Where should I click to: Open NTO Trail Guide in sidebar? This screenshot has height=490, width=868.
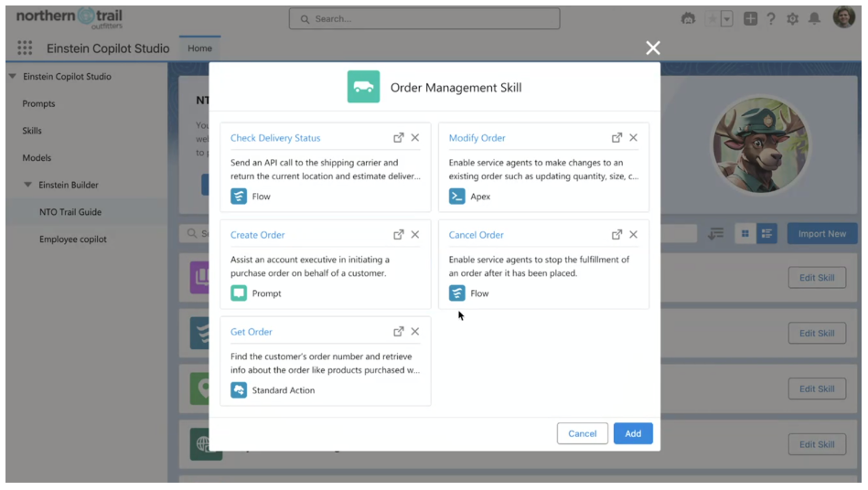pos(70,212)
